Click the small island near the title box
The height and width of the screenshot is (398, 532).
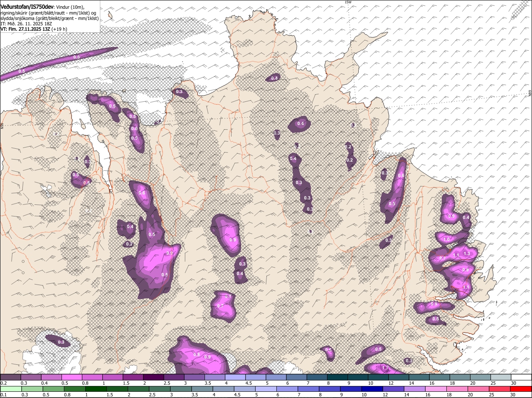click(110, 15)
